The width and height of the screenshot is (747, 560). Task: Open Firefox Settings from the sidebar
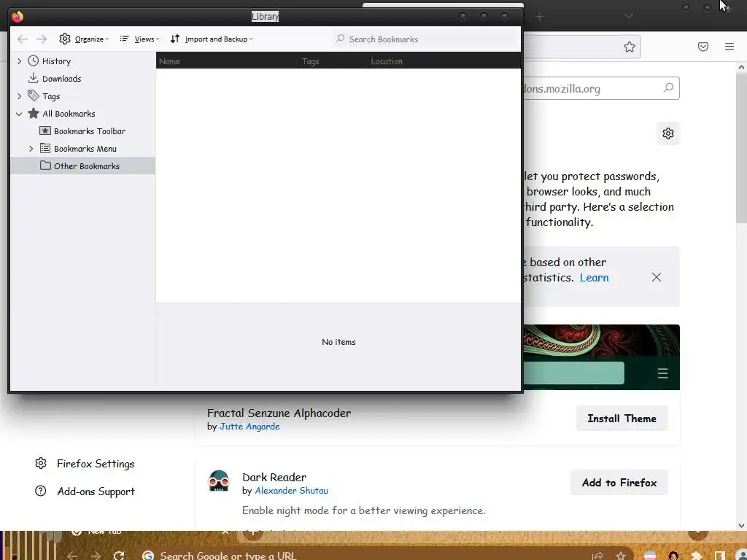(x=96, y=464)
